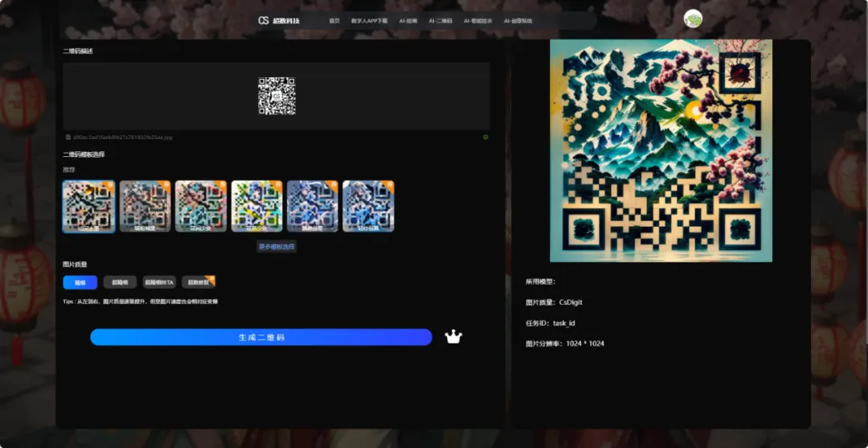Screen dimensions: 868x448
Task: Click the green upload success status icon
Action: [x=485, y=137]
